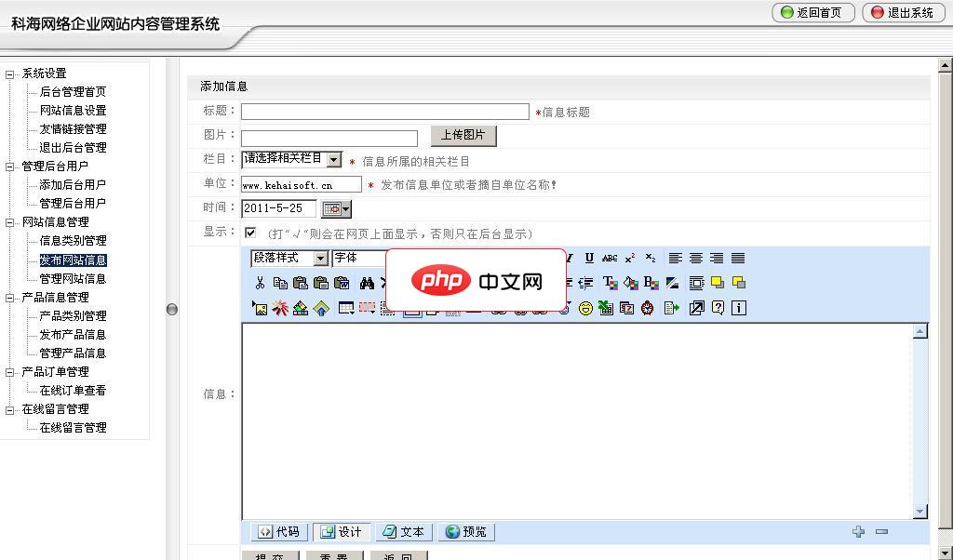
Task: Open 网站信息设置 in sidebar
Action: (x=73, y=111)
